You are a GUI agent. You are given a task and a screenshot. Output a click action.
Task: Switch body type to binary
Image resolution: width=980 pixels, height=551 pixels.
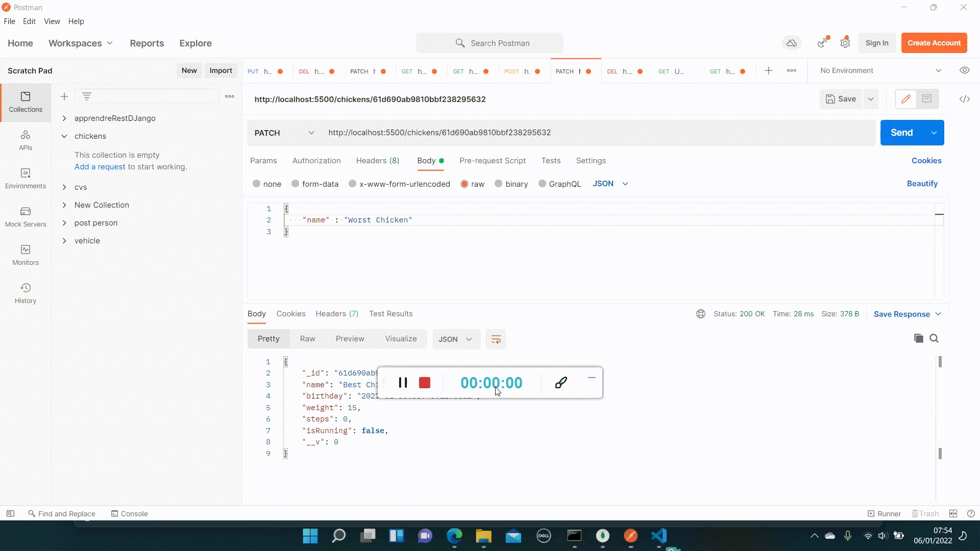[x=511, y=184]
